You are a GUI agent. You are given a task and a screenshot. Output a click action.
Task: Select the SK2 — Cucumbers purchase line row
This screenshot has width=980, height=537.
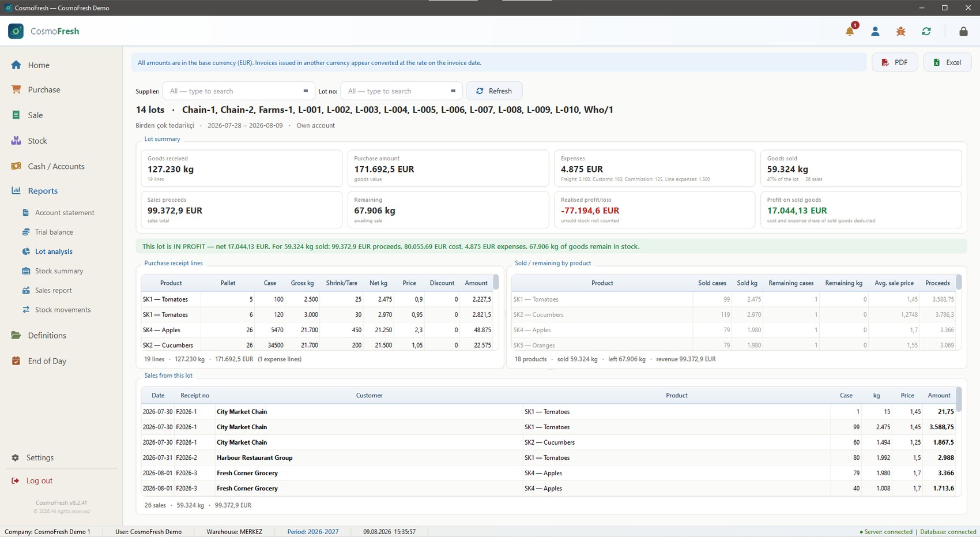(317, 346)
